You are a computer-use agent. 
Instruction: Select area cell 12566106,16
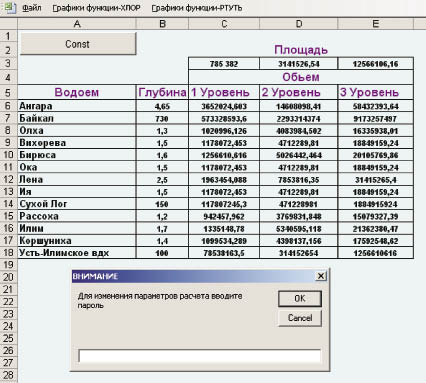376,64
